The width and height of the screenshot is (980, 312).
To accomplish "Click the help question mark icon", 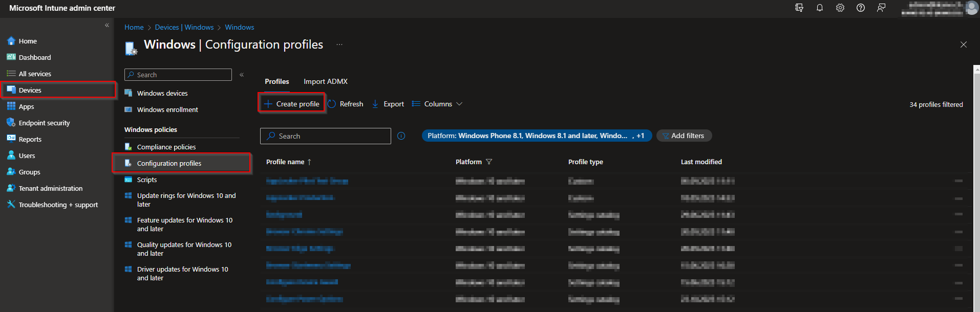I will [861, 8].
